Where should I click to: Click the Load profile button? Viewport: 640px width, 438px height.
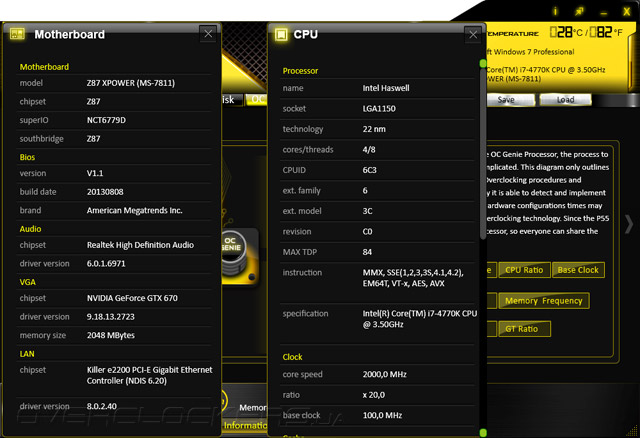point(565,100)
